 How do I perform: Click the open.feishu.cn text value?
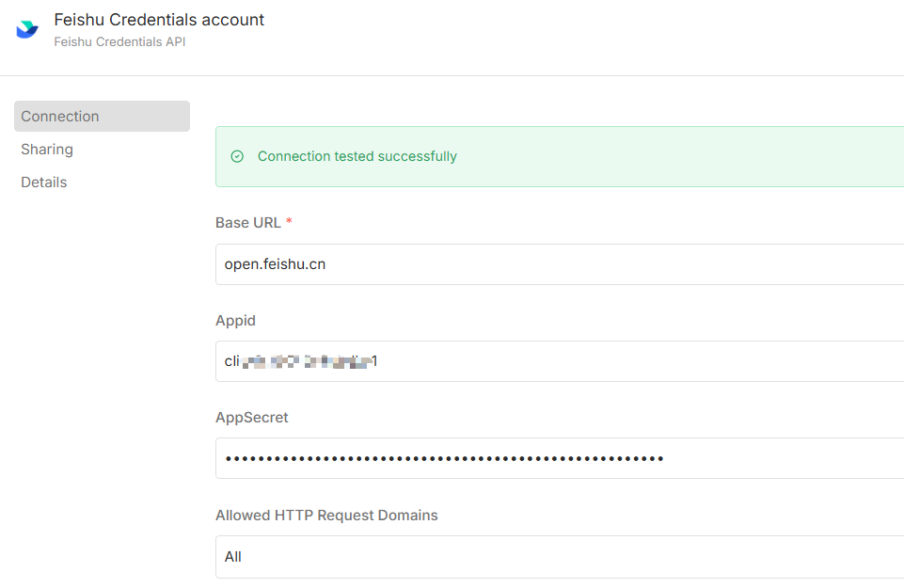[275, 264]
